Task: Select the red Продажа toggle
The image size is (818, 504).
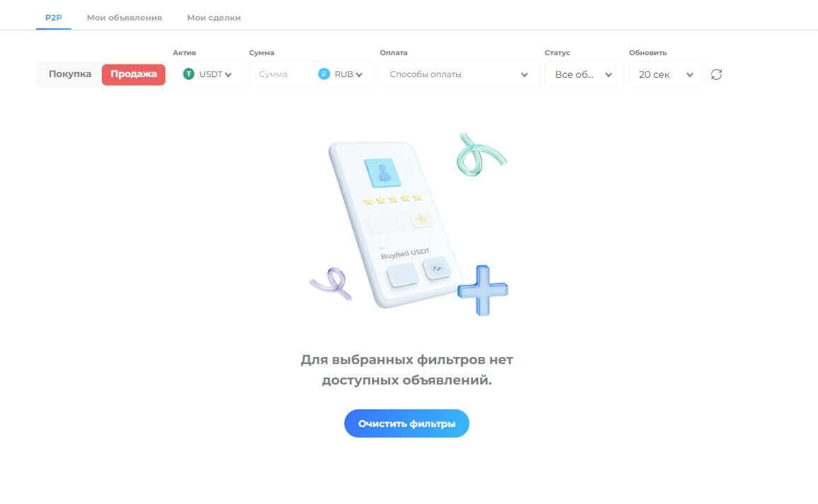Action: click(x=134, y=74)
